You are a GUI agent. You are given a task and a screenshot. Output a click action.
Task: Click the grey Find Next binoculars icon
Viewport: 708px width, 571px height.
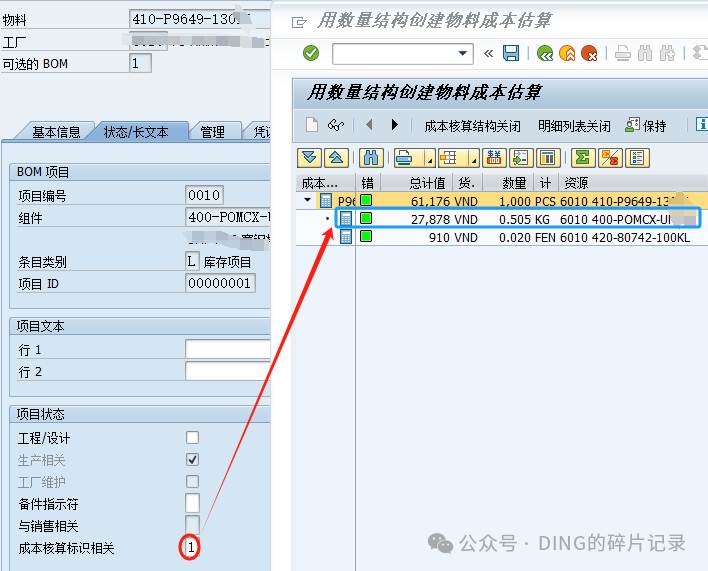667,53
